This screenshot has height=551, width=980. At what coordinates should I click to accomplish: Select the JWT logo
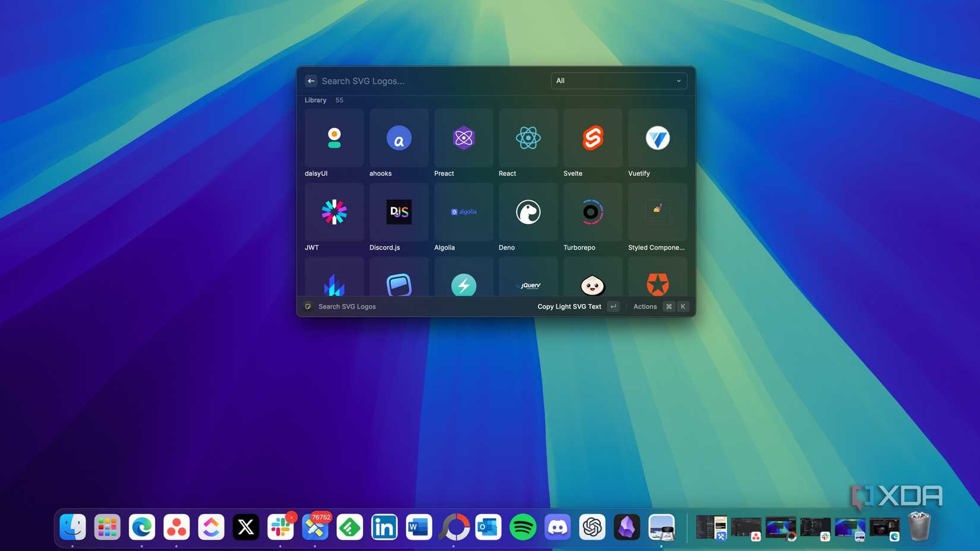(334, 212)
